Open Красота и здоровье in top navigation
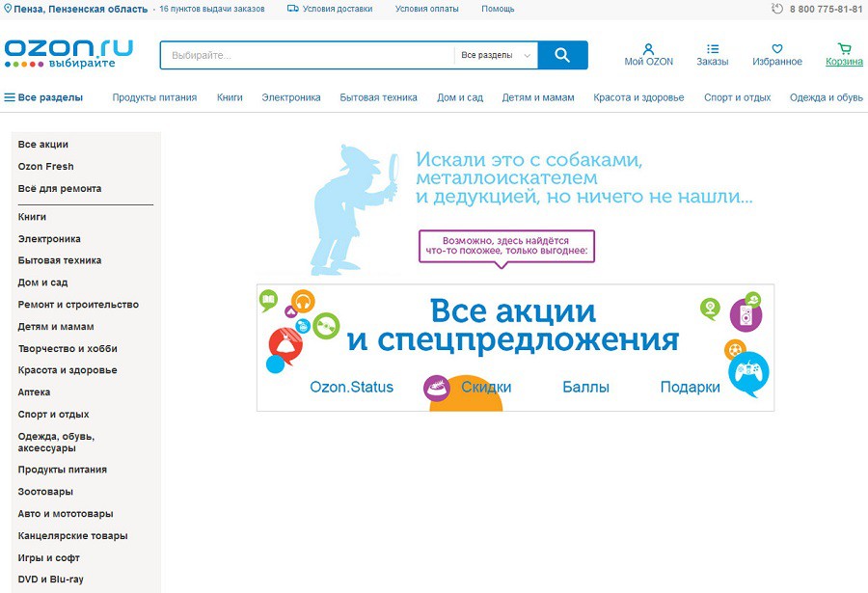The height and width of the screenshot is (593, 868). [638, 97]
